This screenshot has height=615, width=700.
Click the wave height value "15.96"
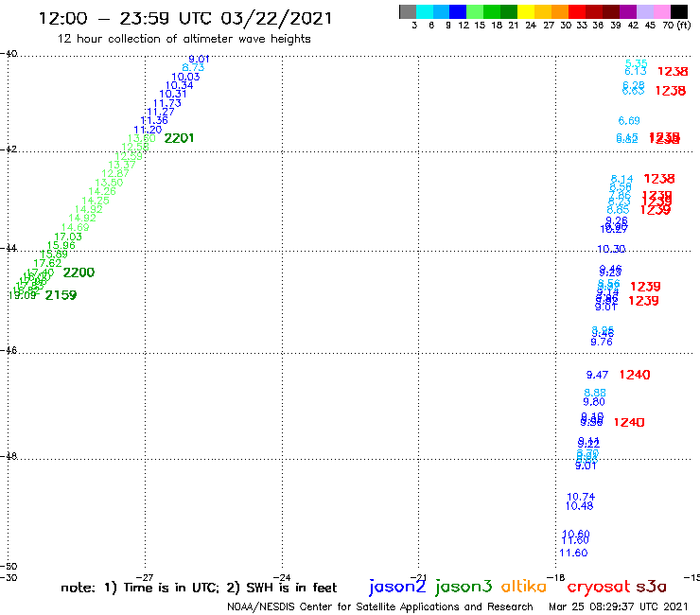point(61,245)
